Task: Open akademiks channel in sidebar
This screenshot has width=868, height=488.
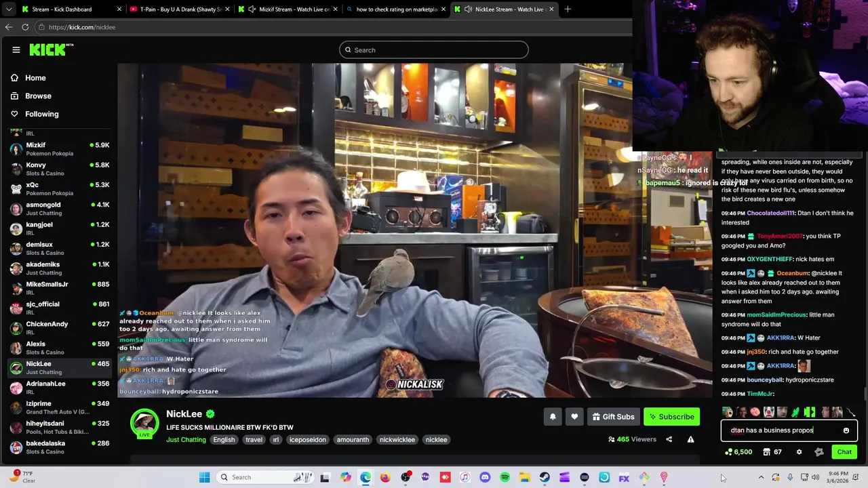Action: tap(59, 268)
